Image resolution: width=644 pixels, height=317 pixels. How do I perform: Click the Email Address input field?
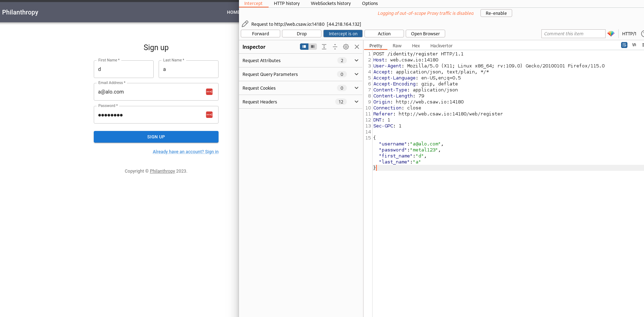(x=156, y=92)
